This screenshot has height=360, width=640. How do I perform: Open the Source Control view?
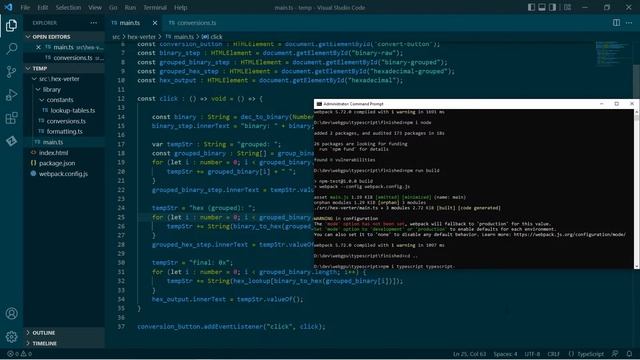click(11, 72)
